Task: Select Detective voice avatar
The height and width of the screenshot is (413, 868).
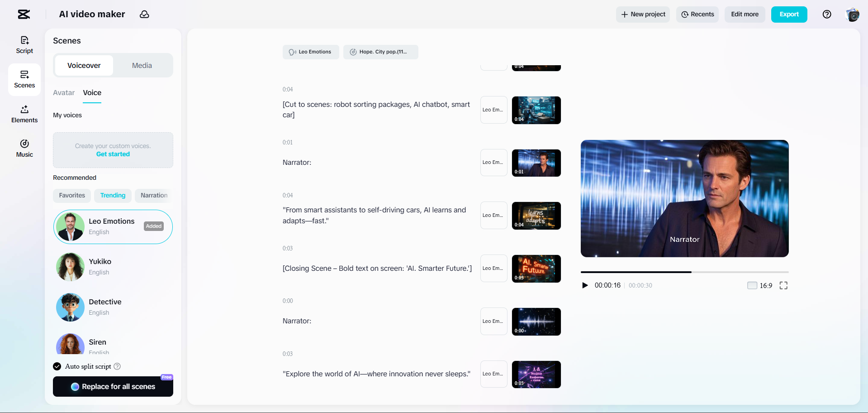Action: click(70, 307)
